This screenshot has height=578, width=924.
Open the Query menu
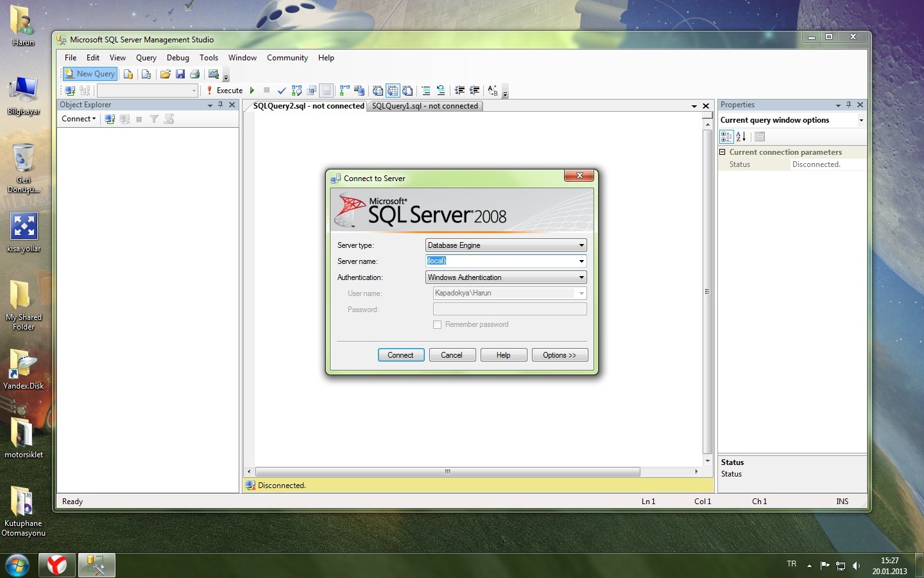point(146,58)
